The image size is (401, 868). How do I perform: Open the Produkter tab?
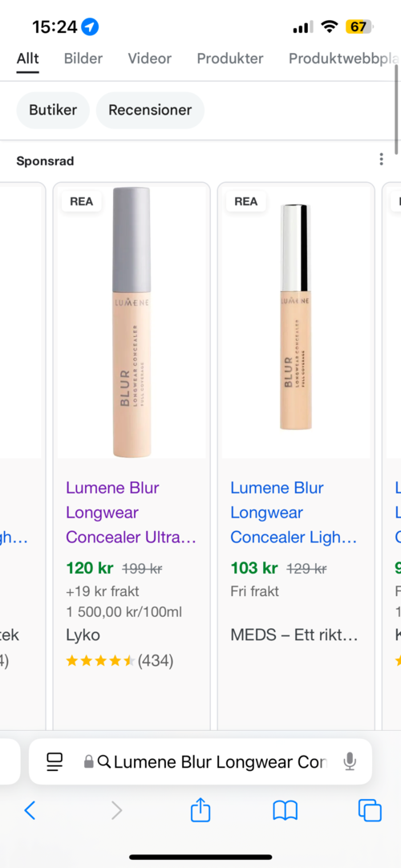coord(230,58)
